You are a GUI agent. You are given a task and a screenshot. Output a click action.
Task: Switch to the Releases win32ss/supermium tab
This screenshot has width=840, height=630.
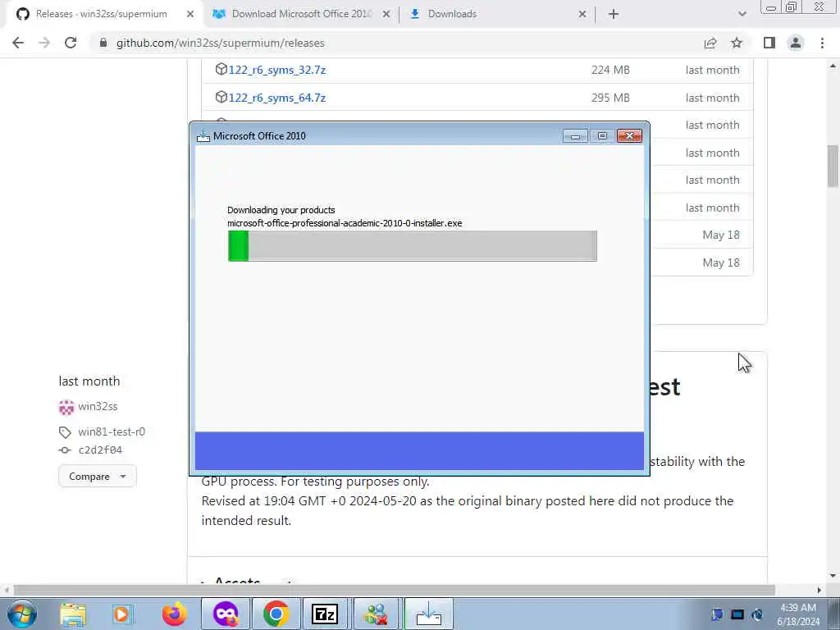[x=102, y=14]
